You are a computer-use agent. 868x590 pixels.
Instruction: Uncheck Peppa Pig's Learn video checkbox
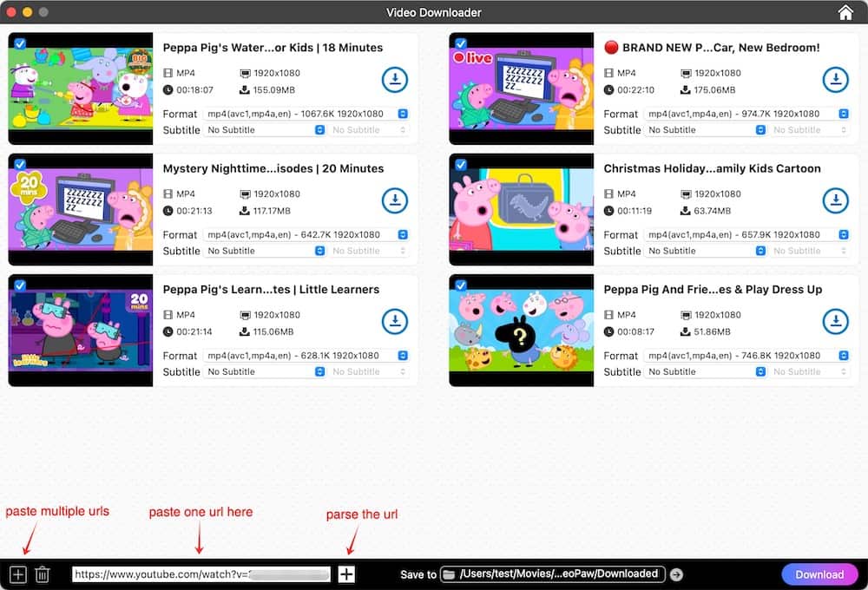(x=20, y=285)
